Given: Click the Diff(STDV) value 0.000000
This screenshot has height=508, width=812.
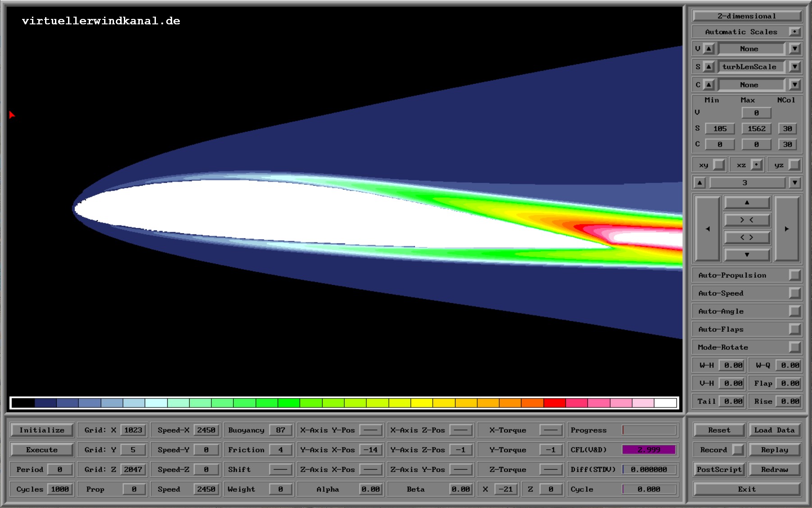Looking at the screenshot, I should (649, 469).
